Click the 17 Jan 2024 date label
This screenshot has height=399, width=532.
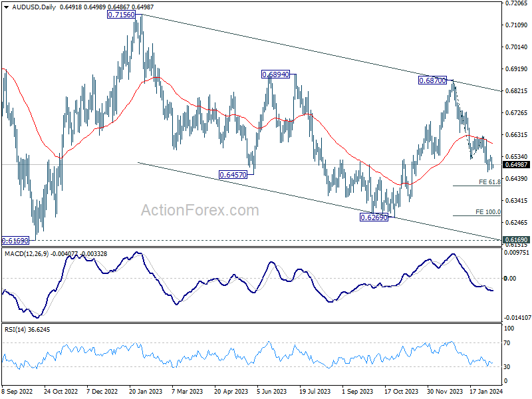(486, 391)
